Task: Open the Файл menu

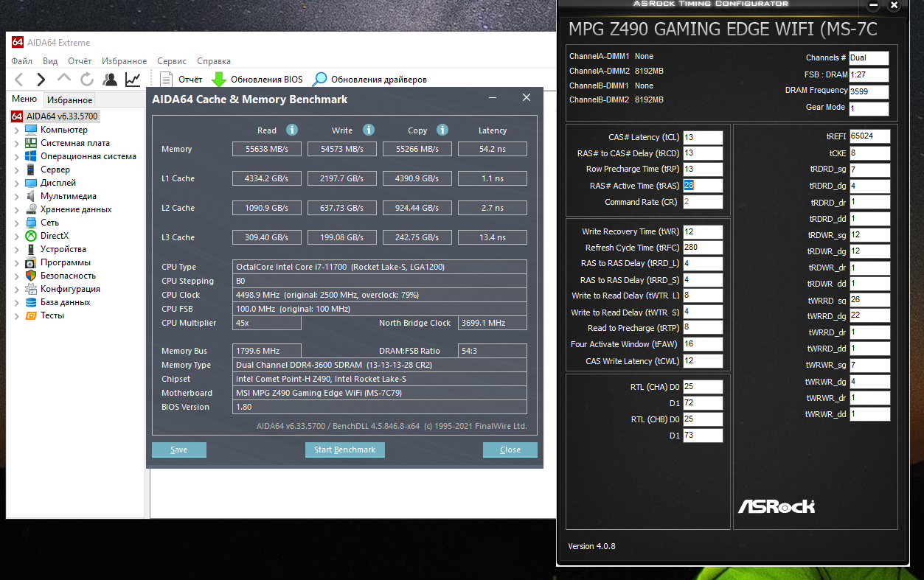Action: [21, 61]
